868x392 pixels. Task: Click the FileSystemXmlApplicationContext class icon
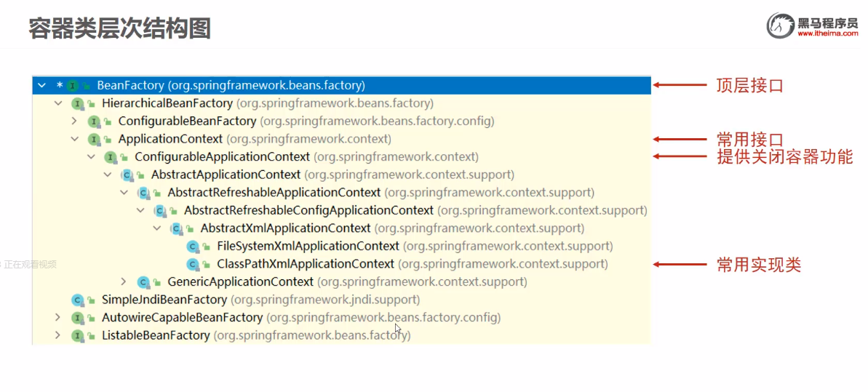pos(193,247)
